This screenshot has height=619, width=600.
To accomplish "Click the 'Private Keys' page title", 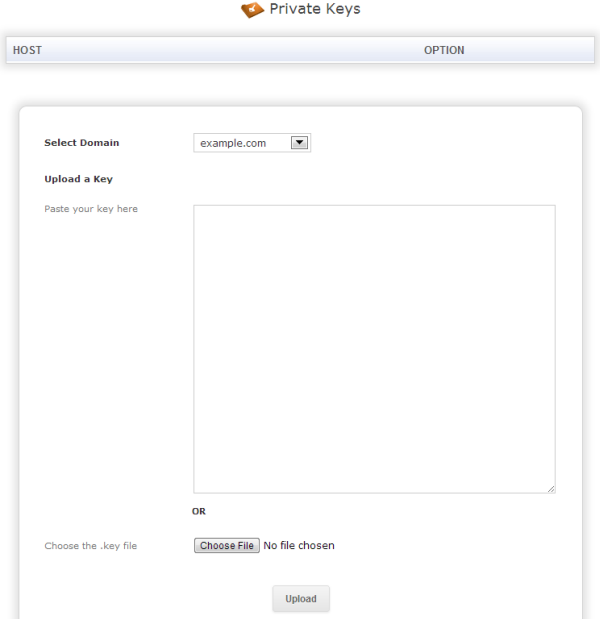I will (315, 9).
